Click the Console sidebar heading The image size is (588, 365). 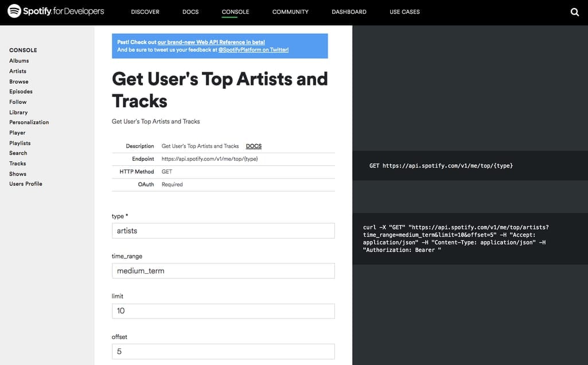point(24,51)
